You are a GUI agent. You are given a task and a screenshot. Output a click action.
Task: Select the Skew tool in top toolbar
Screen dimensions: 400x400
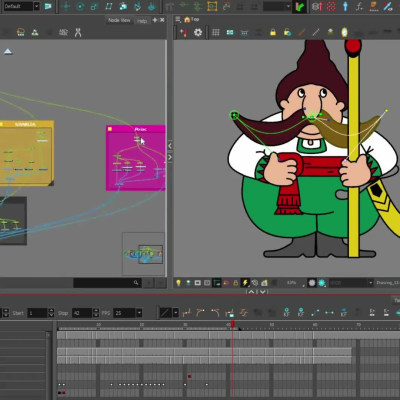[109, 6]
